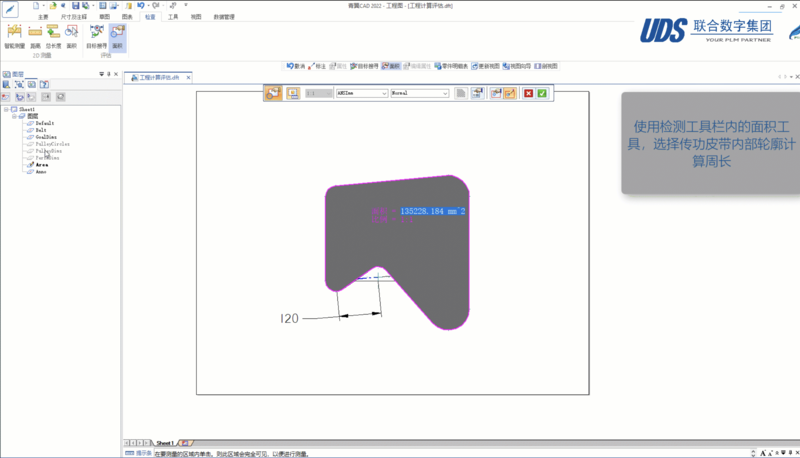The height and width of the screenshot is (458, 800).
Task: Click the open file folder icon
Action: tap(53, 6)
